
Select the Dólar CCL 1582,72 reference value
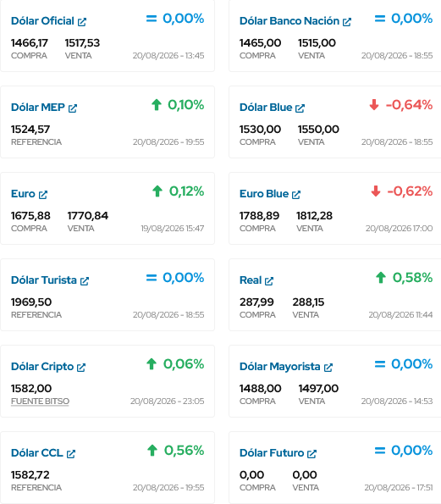click(x=30, y=474)
